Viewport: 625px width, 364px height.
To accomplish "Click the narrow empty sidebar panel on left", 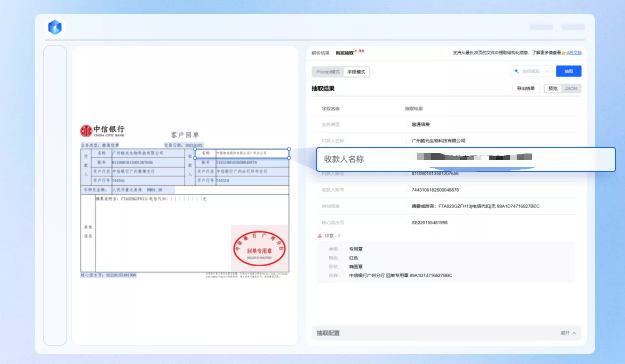I will tap(55, 195).
